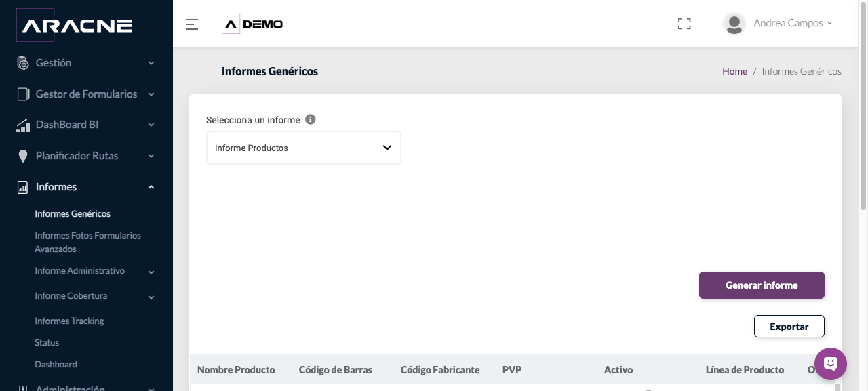868x391 pixels.
Task: Click Andrea Campos user avatar
Action: coord(734,24)
